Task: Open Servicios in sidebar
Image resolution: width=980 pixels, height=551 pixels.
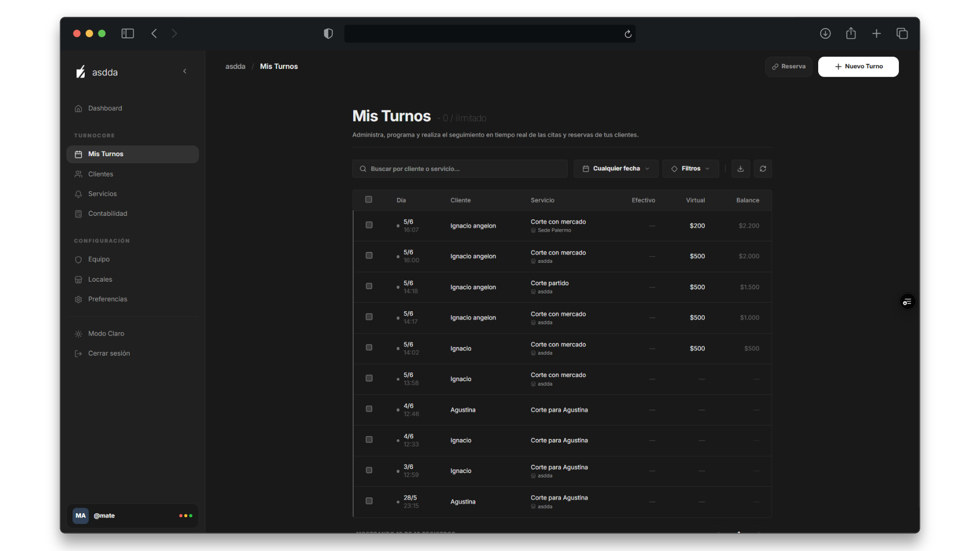Action: [133, 194]
